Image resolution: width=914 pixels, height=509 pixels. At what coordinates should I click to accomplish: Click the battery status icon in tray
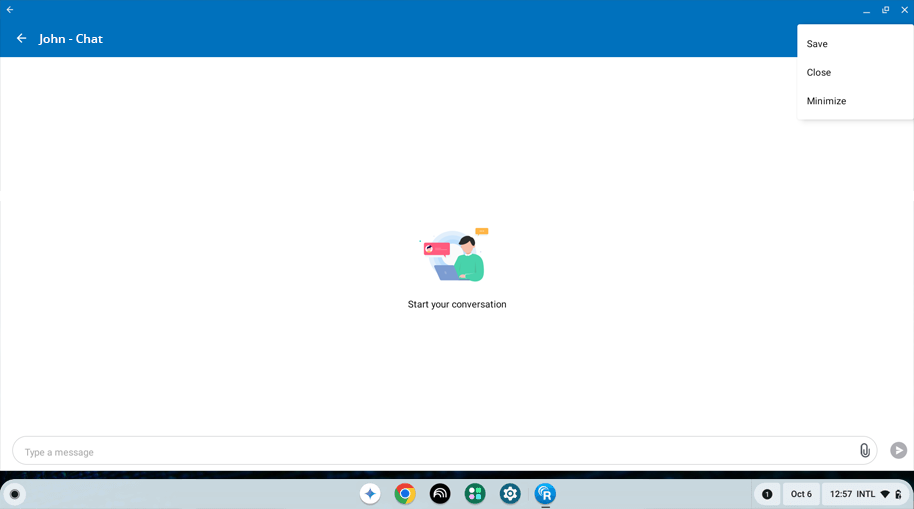coord(898,494)
